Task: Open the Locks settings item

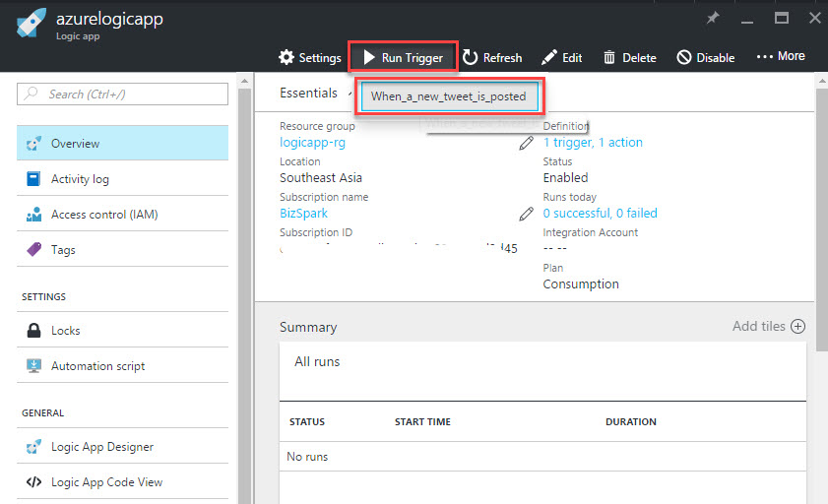Action: click(122, 331)
